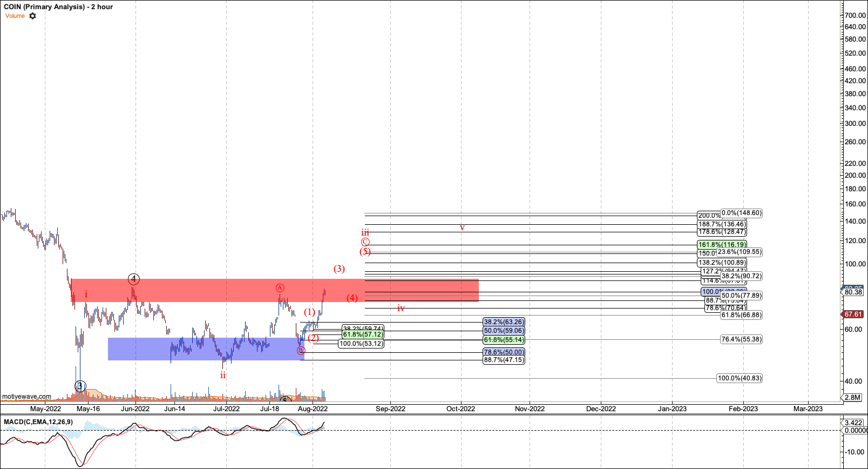The height and width of the screenshot is (469, 868).
Task: Select the red 67.61 price marker
Action: [x=853, y=314]
